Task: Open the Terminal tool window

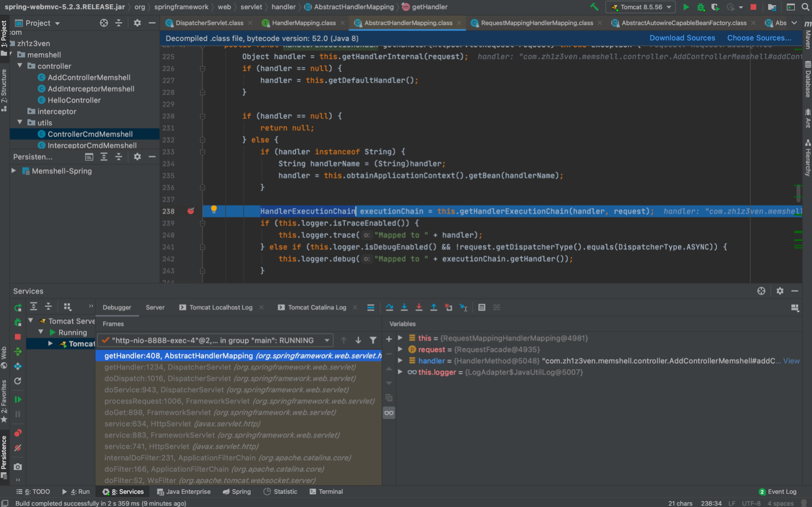Action: 326,491
